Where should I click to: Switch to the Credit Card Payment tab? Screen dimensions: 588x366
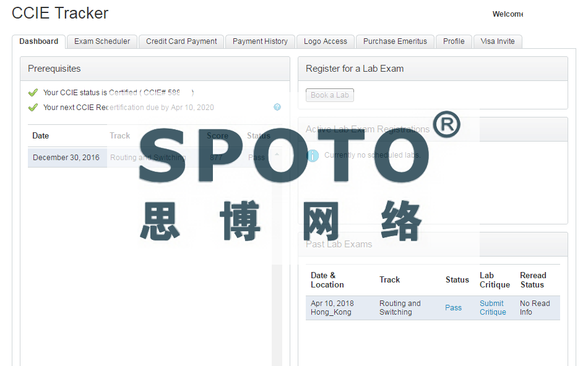[x=181, y=41]
